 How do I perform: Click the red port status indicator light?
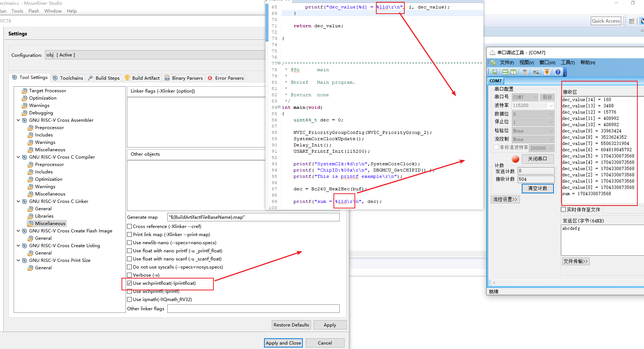pyautogui.click(x=515, y=159)
